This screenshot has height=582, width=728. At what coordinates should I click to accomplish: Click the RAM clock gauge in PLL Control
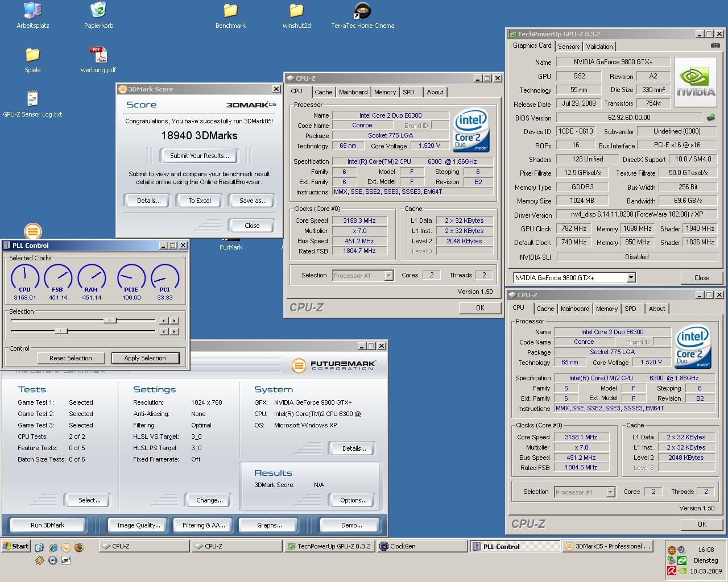[x=92, y=282]
